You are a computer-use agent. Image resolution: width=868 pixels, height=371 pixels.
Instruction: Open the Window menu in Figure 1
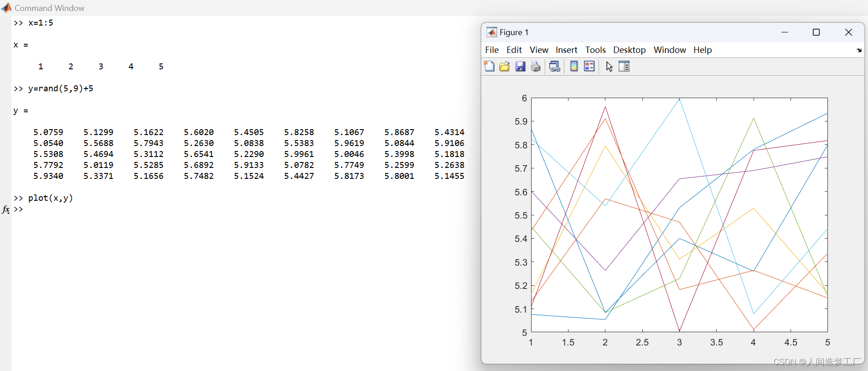[670, 50]
